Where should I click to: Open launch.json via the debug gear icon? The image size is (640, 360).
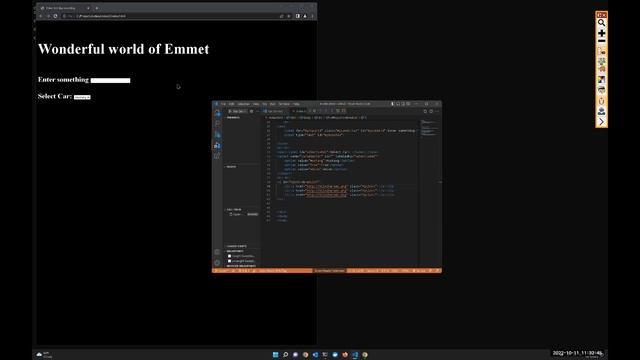click(251, 111)
